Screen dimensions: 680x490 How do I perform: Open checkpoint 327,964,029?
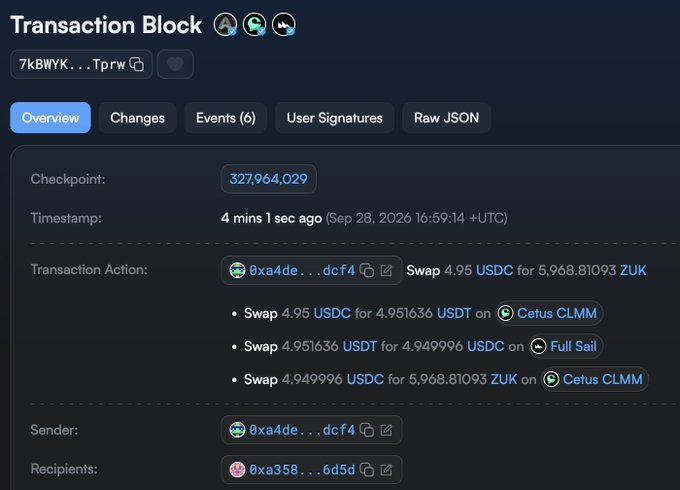point(268,179)
